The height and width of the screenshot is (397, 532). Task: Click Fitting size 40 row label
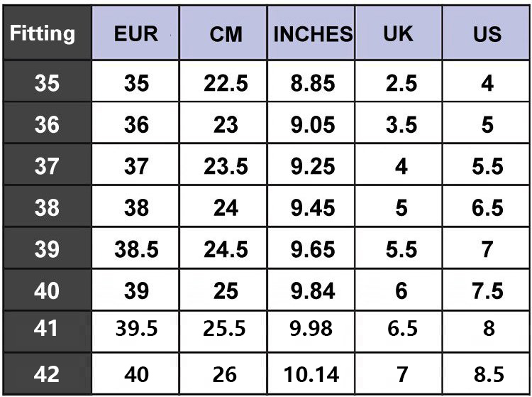[47, 290]
